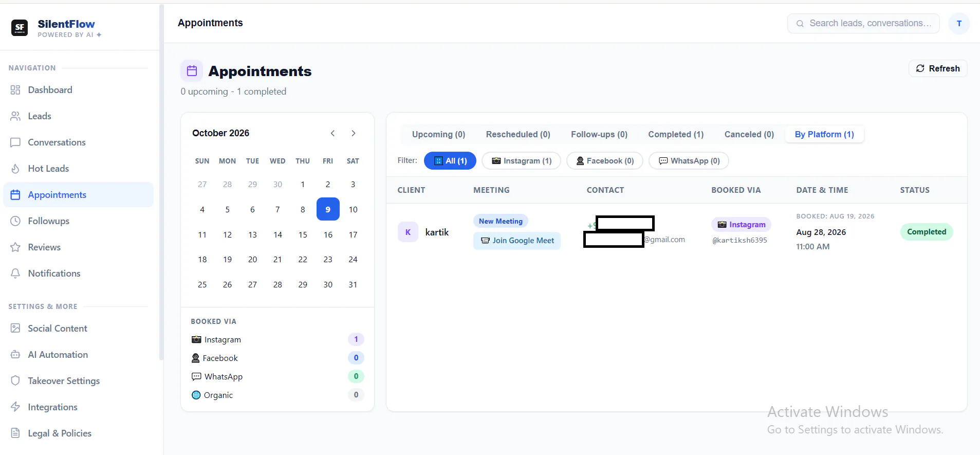Screen dimensions: 980x455
Task: Click the Reviews star icon
Action: 15,247
